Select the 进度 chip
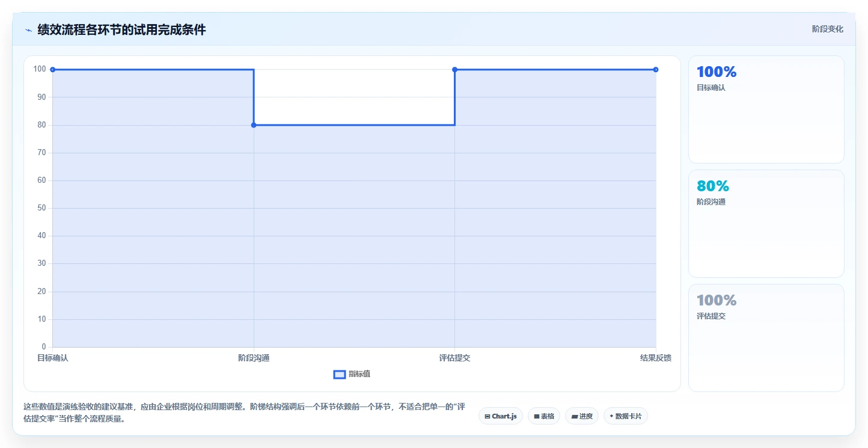Image resolution: width=868 pixels, height=448 pixels. pos(582,416)
